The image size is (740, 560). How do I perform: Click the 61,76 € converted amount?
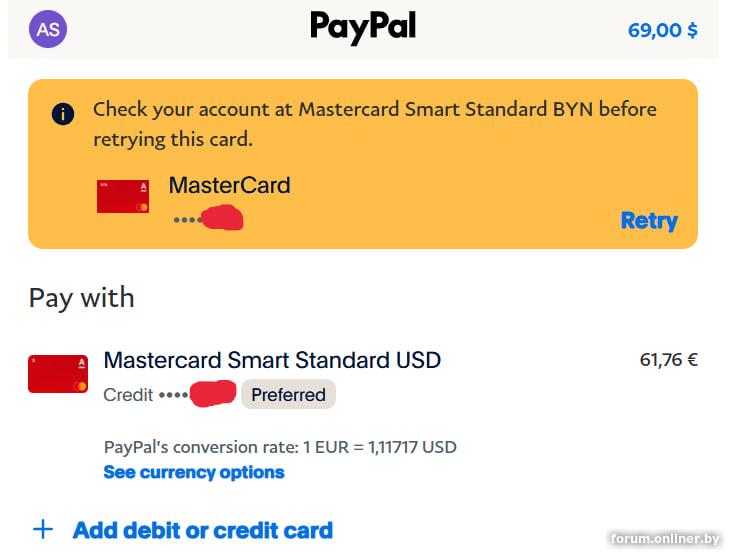pos(668,360)
